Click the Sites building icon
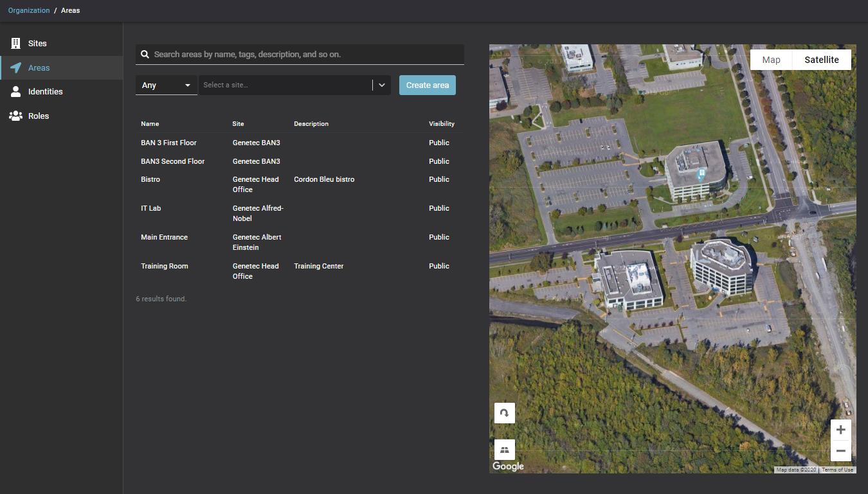868x494 pixels. pos(15,43)
